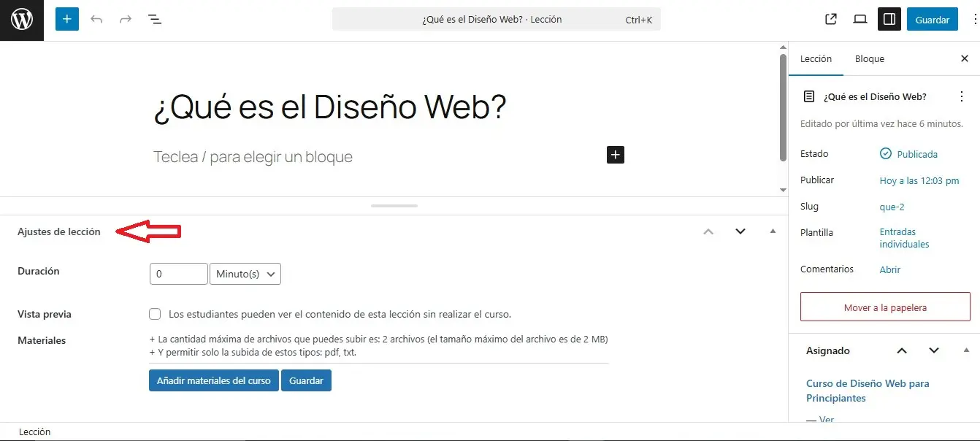Change status from Publicada
This screenshot has width=980, height=441.
908,154
